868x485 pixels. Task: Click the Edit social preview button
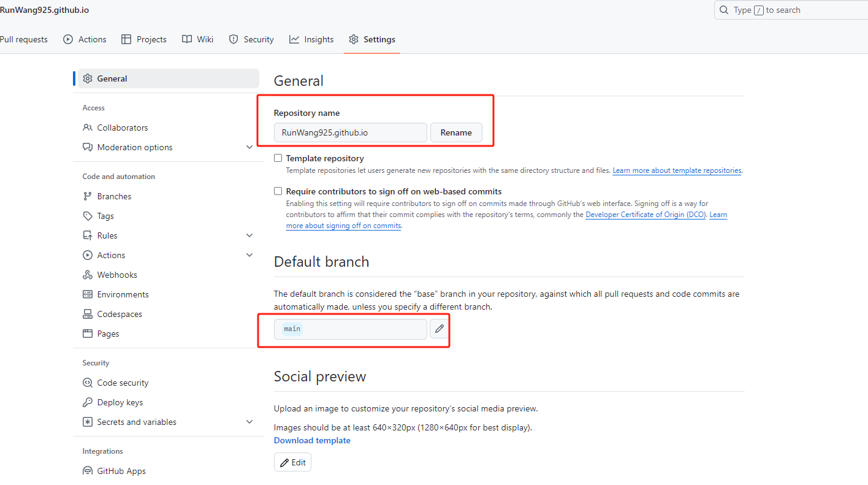292,462
